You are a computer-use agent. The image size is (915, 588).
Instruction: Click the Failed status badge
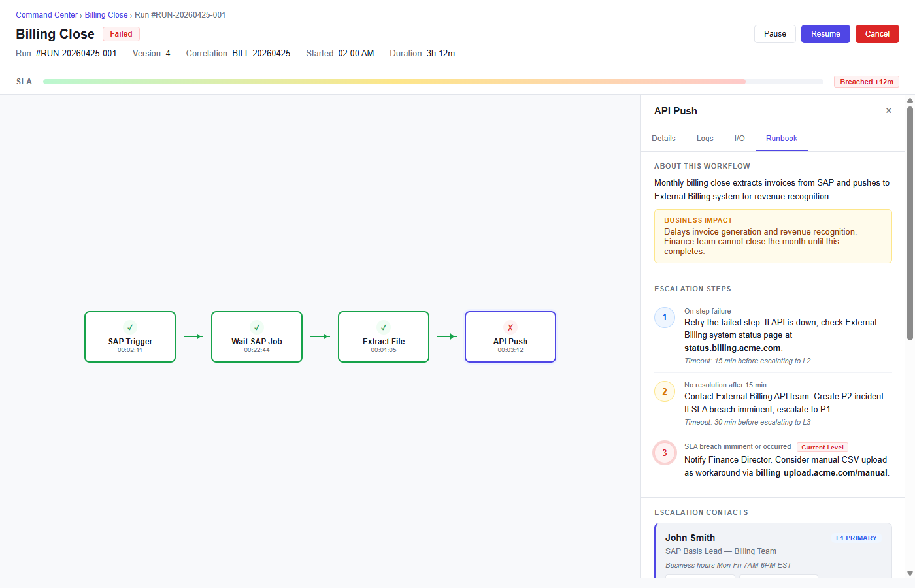coord(121,34)
